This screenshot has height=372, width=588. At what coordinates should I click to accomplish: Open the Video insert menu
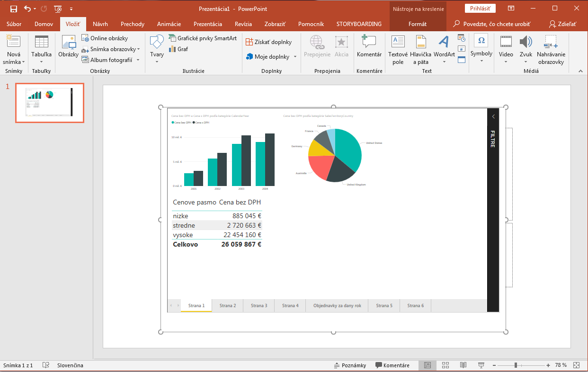coord(506,49)
